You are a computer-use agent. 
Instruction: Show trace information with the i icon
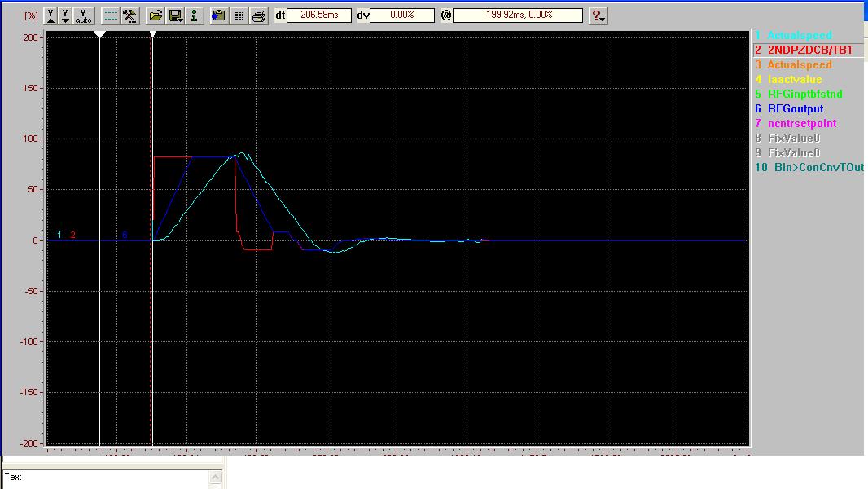[x=194, y=15]
